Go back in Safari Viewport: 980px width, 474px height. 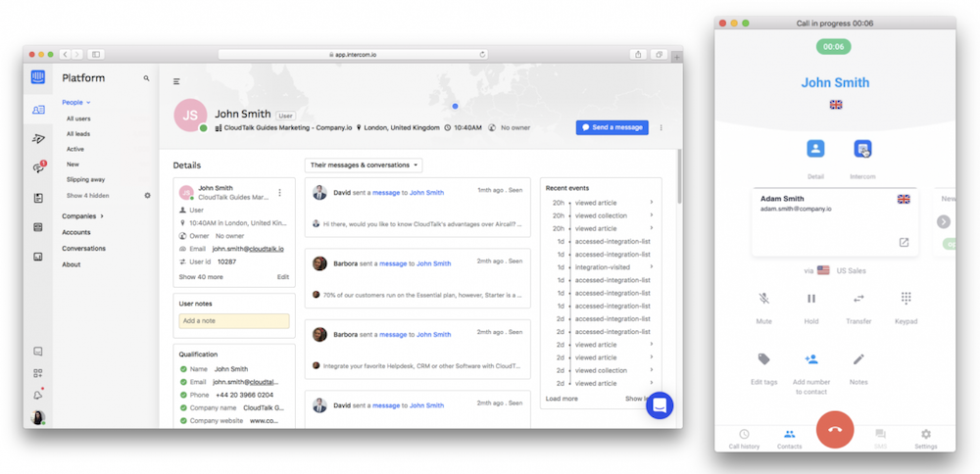point(65,54)
